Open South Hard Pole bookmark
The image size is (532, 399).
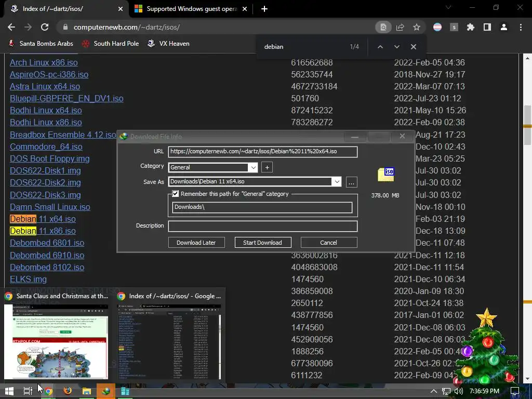[x=111, y=44]
